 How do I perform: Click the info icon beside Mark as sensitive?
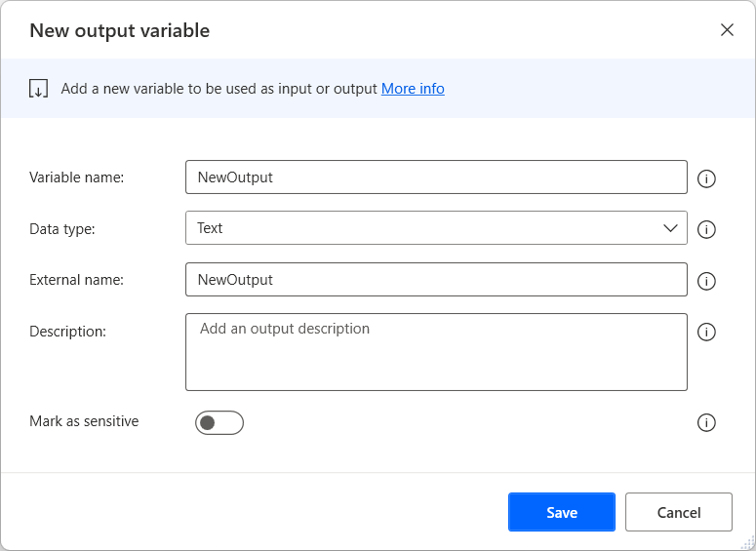(707, 422)
